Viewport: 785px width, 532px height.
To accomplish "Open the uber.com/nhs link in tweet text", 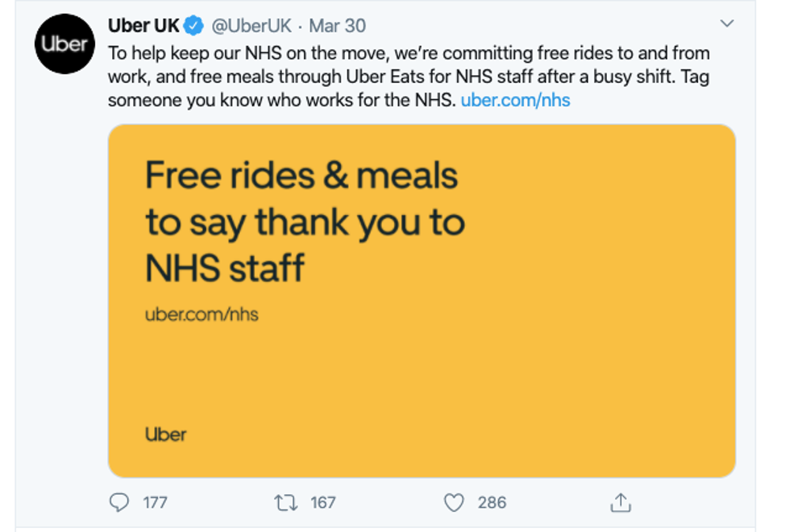I will pos(515,100).
